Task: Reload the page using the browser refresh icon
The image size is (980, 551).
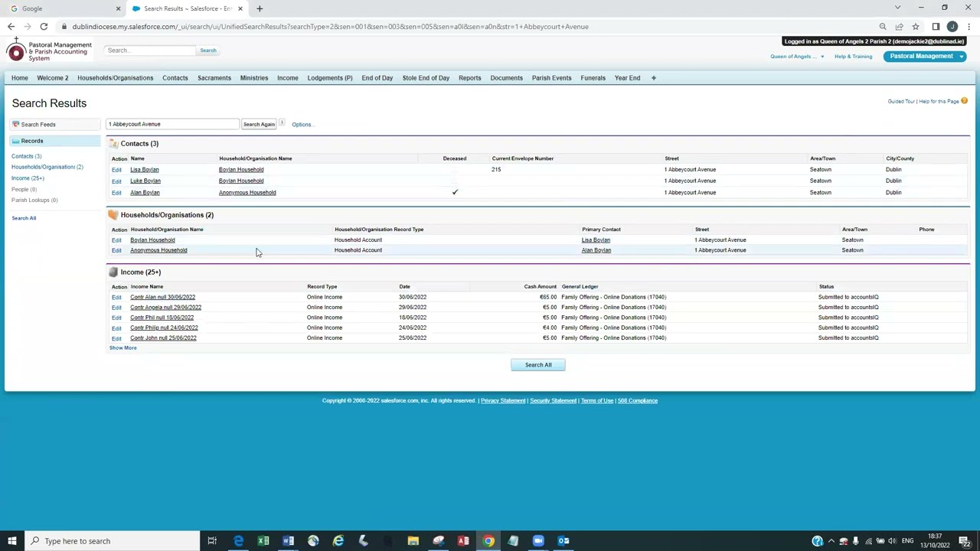Action: click(44, 27)
